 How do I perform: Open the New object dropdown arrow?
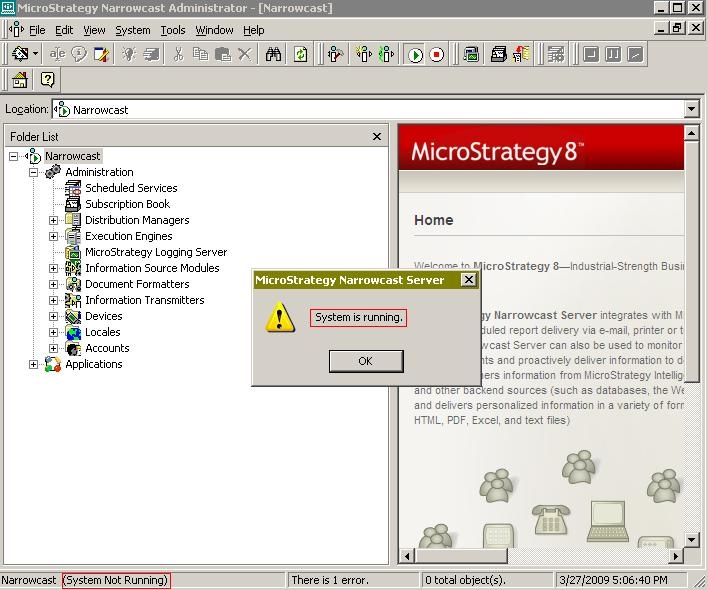point(35,54)
